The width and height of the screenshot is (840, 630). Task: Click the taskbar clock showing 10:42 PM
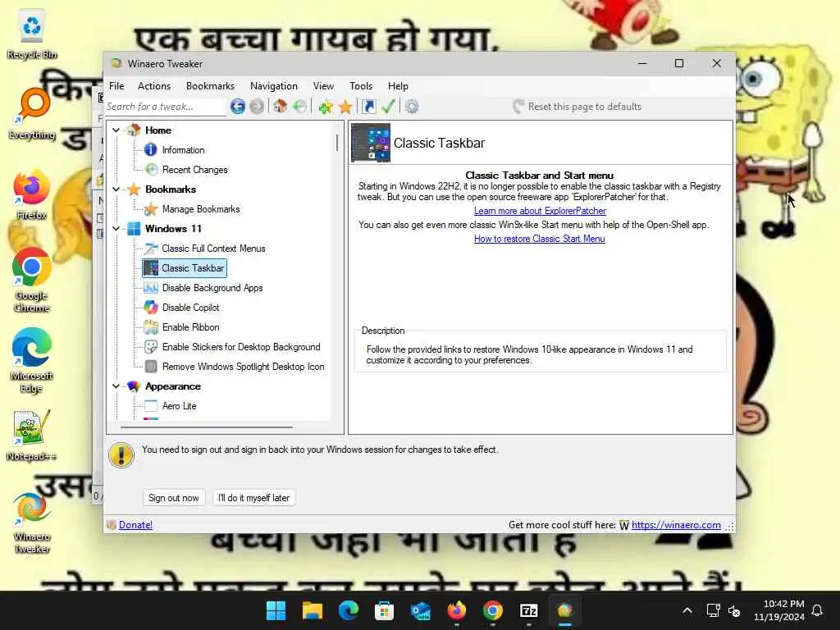click(x=779, y=610)
